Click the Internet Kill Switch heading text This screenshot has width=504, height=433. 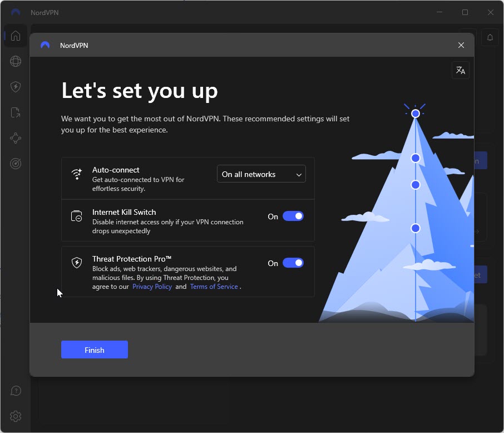pos(124,212)
